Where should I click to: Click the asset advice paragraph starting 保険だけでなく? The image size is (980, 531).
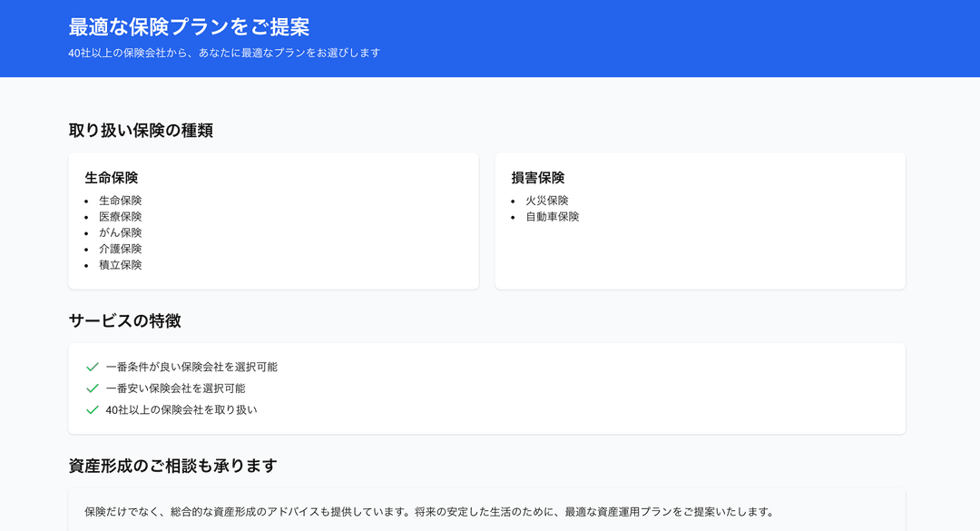coord(428,512)
